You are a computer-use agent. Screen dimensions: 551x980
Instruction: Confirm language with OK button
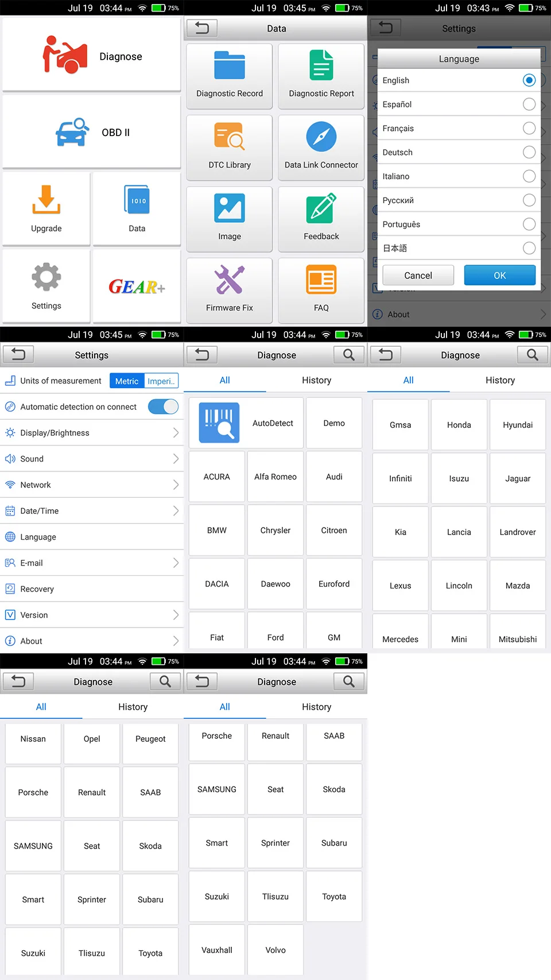pos(500,275)
